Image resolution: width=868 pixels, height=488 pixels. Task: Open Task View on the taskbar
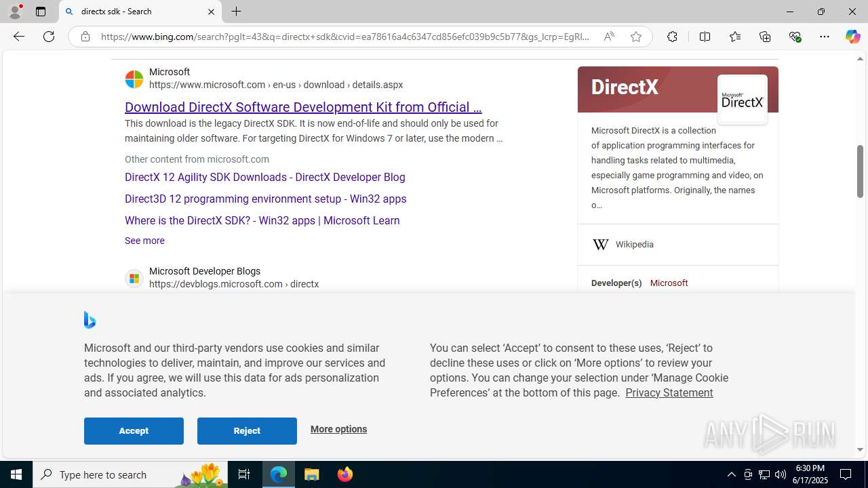244,474
